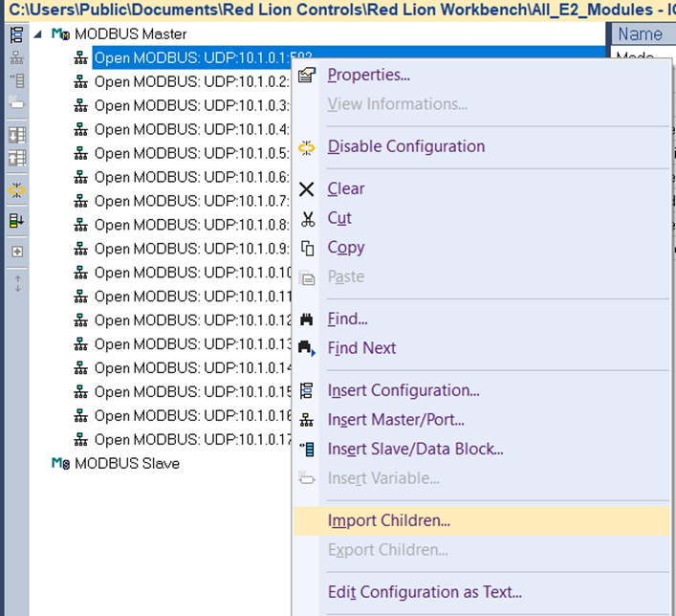Viewport: 676px width, 616px height.
Task: Choose Insert Configuration... menu entry
Action: [482, 391]
